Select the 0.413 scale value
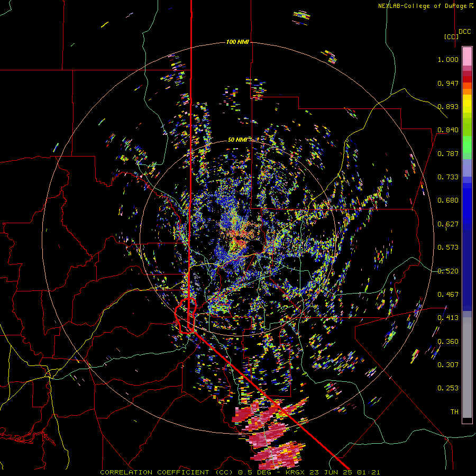Screen dimensions: 476x476 pyautogui.click(x=448, y=318)
